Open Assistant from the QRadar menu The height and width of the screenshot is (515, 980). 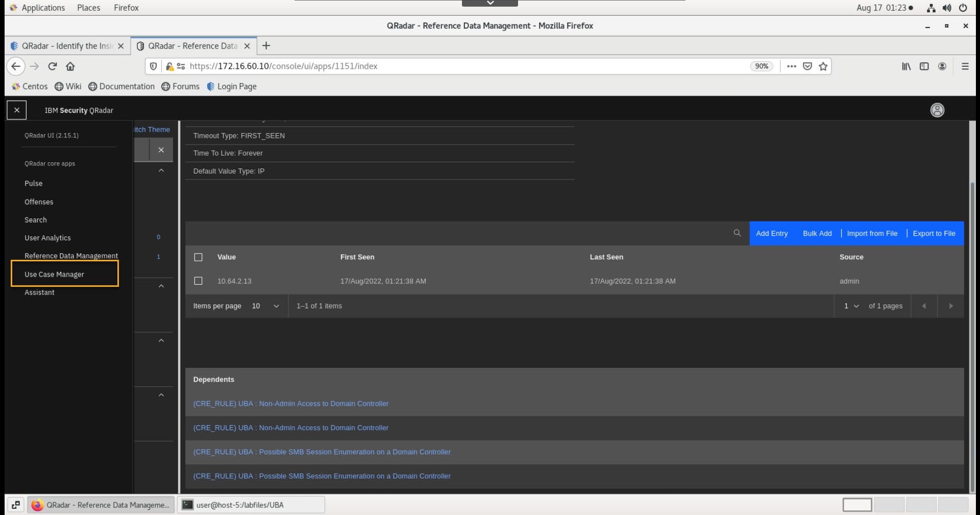click(x=39, y=292)
